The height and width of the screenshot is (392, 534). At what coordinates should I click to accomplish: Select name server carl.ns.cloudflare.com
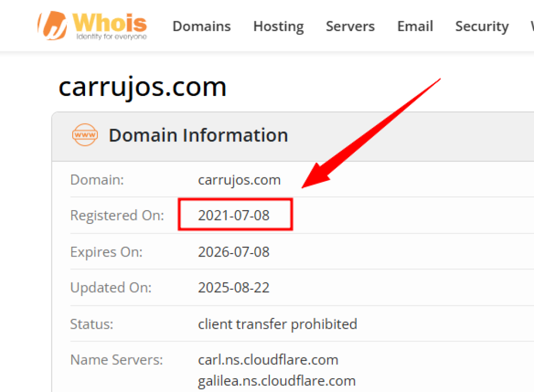pyautogui.click(x=268, y=360)
